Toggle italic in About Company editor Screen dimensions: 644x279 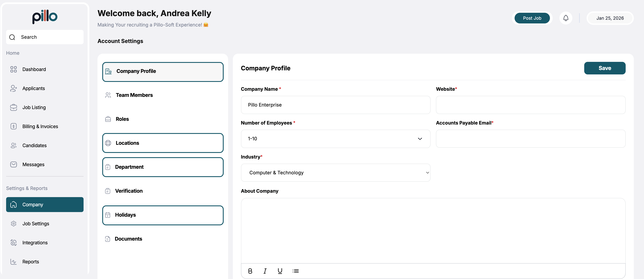[x=265, y=271]
